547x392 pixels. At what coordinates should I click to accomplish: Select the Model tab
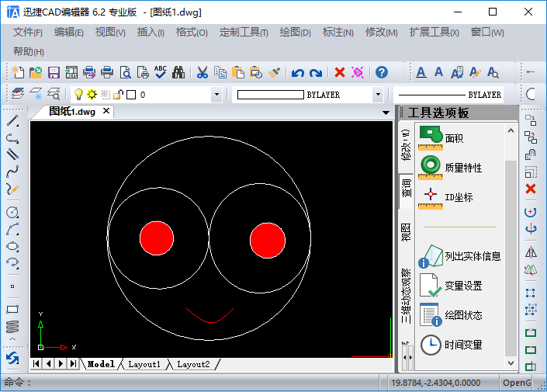tap(101, 364)
